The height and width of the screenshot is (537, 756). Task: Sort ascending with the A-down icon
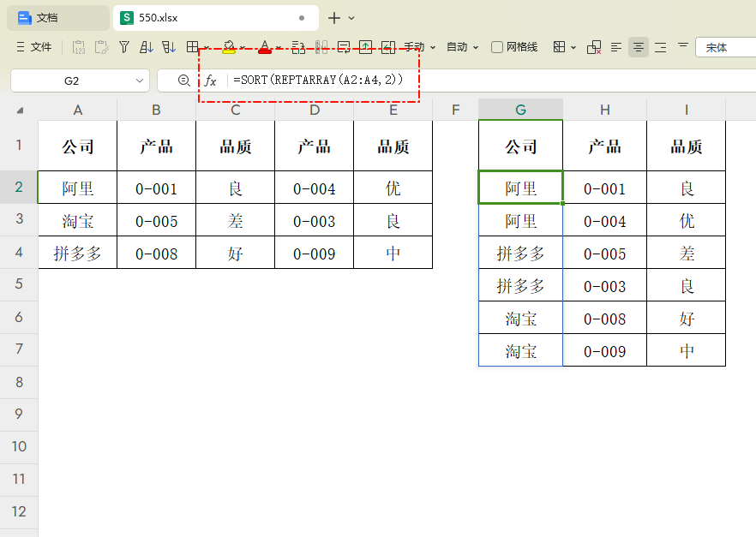[146, 47]
